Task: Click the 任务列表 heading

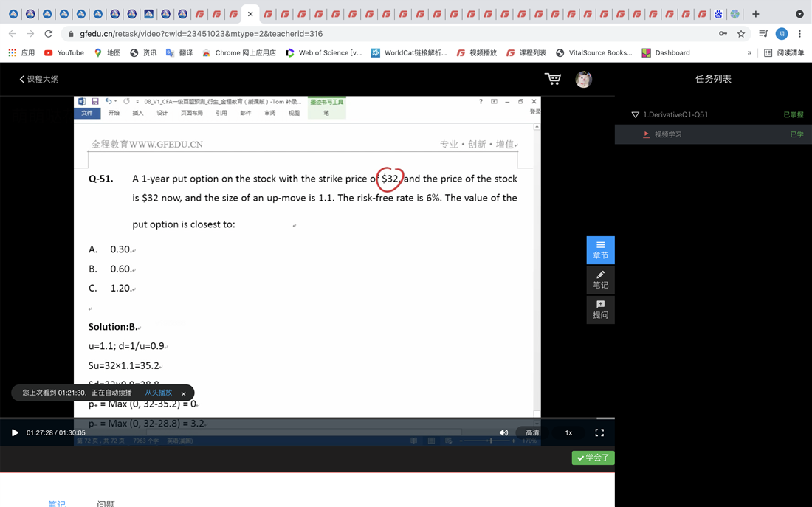Action: (713, 79)
